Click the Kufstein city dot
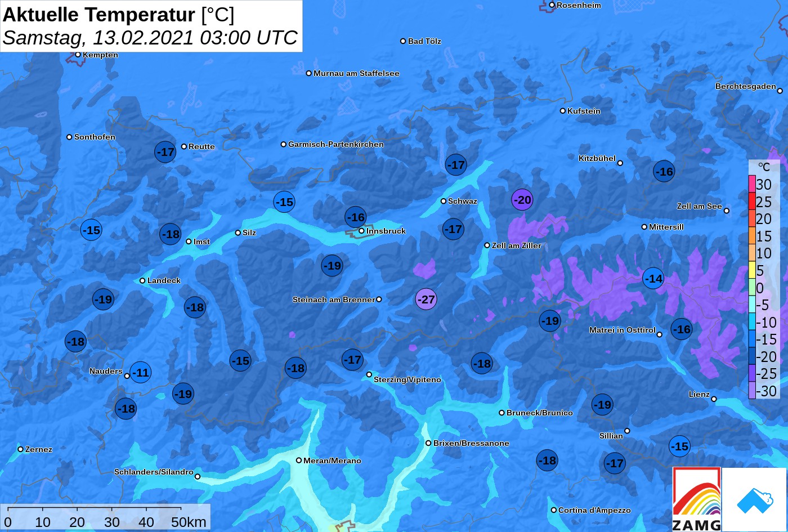Image resolution: width=788 pixels, height=532 pixels. [x=563, y=111]
